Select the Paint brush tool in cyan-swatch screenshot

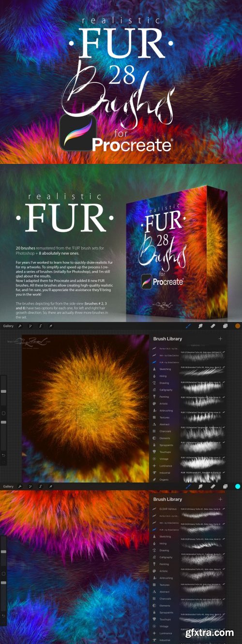(x=189, y=486)
